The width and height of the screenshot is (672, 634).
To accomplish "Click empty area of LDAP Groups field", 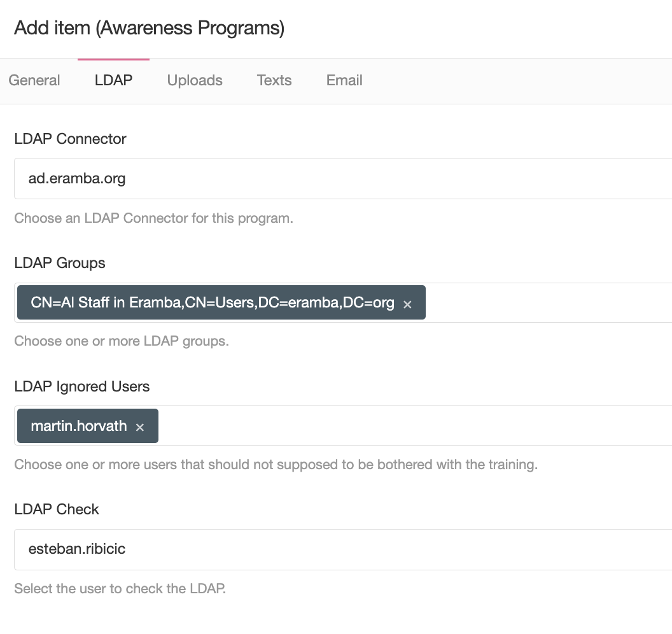I will pos(547,303).
